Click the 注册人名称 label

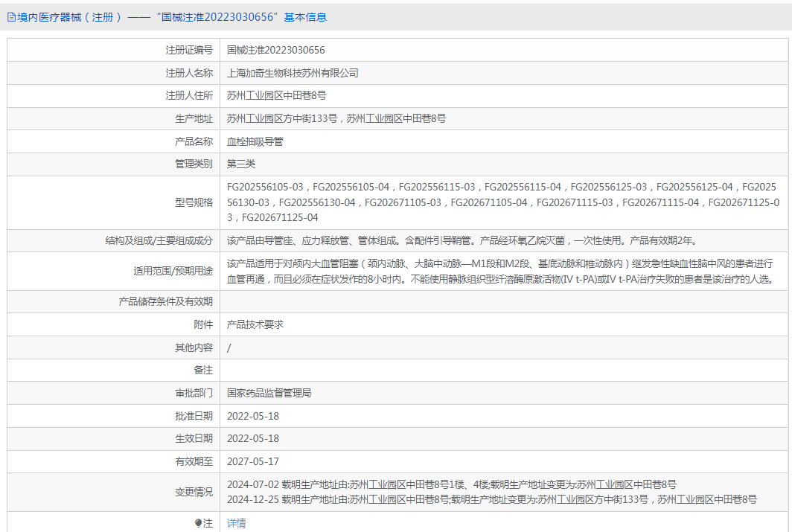pyautogui.click(x=189, y=73)
